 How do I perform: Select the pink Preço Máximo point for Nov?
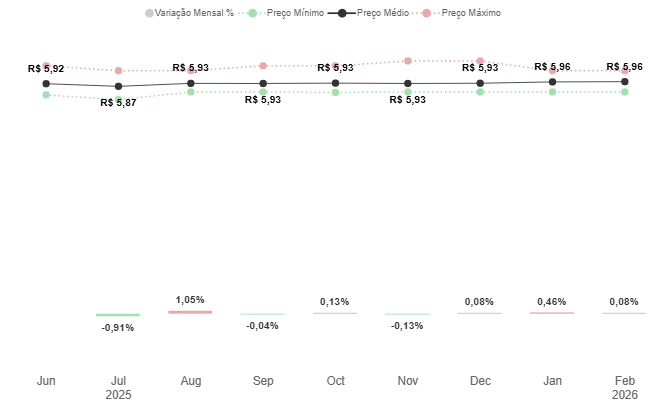[x=408, y=61]
